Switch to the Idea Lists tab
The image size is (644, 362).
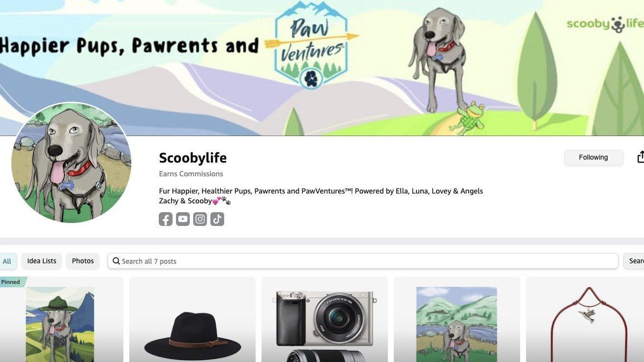point(42,261)
